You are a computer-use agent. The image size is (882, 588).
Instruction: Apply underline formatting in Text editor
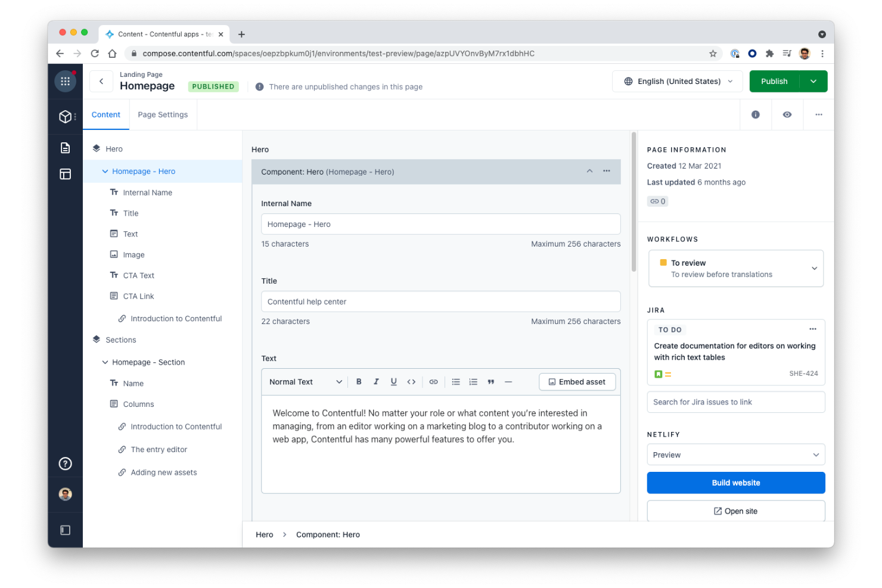[393, 382]
